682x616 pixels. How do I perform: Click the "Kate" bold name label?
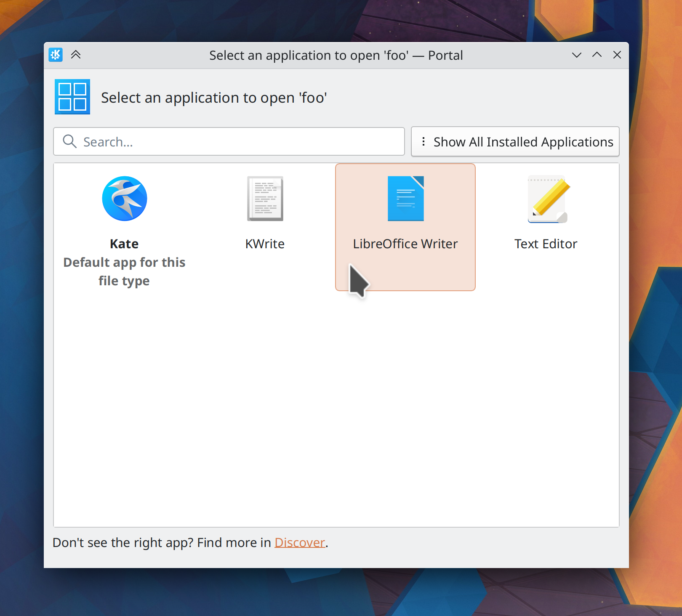124,244
